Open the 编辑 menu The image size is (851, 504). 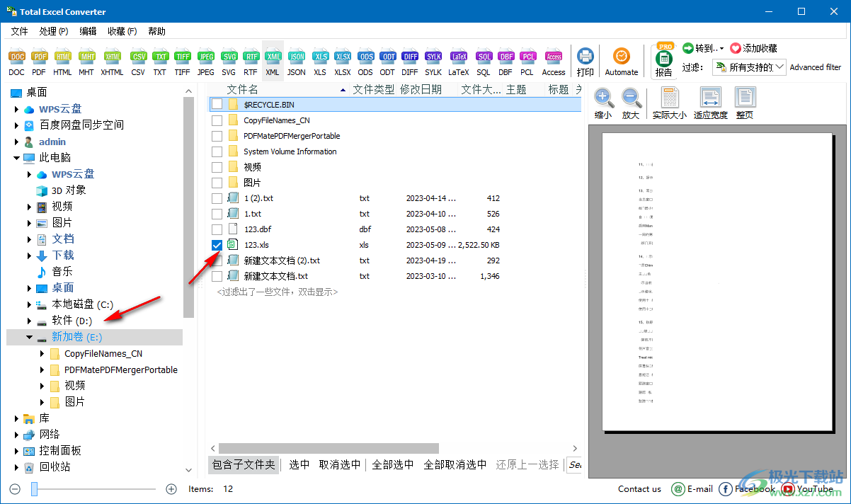coord(88,31)
